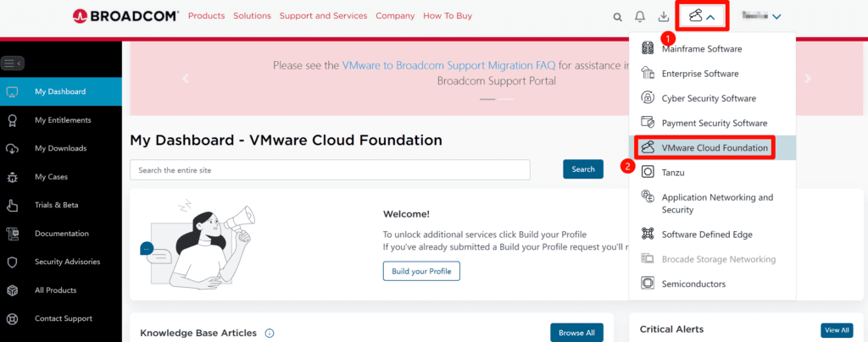
Task: Click the banner's previous slide arrow
Action: tap(185, 79)
